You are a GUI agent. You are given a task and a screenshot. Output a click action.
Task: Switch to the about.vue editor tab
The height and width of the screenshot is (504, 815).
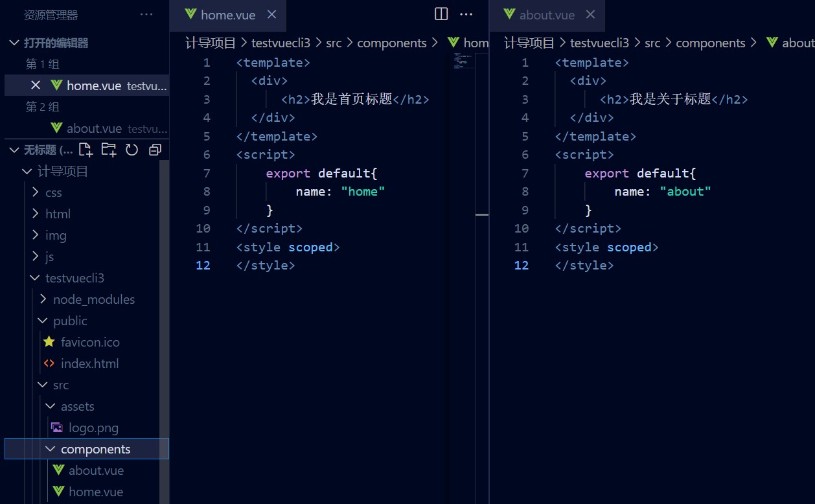coord(547,15)
